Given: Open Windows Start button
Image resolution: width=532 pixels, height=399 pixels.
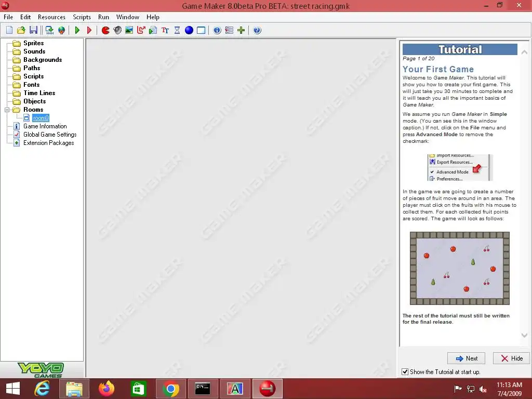Looking at the screenshot, I should [x=13, y=389].
